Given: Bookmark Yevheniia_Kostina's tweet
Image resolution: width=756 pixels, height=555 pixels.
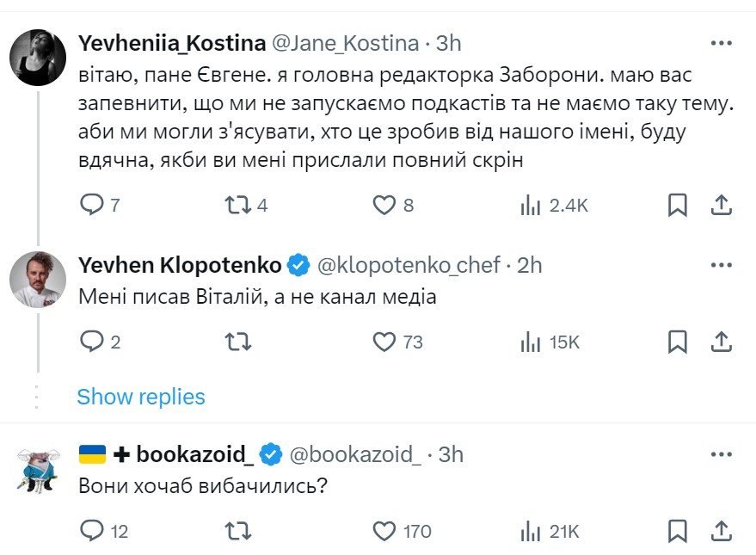Looking at the screenshot, I should point(678,205).
